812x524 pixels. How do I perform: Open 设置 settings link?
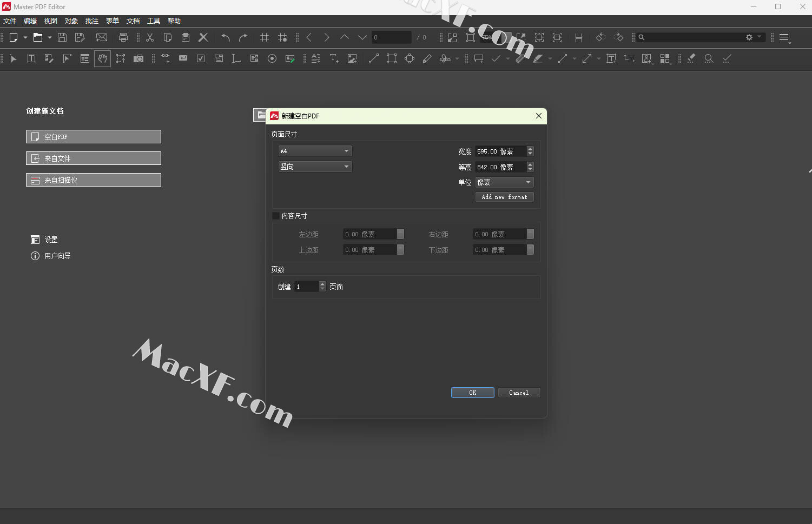tap(44, 240)
